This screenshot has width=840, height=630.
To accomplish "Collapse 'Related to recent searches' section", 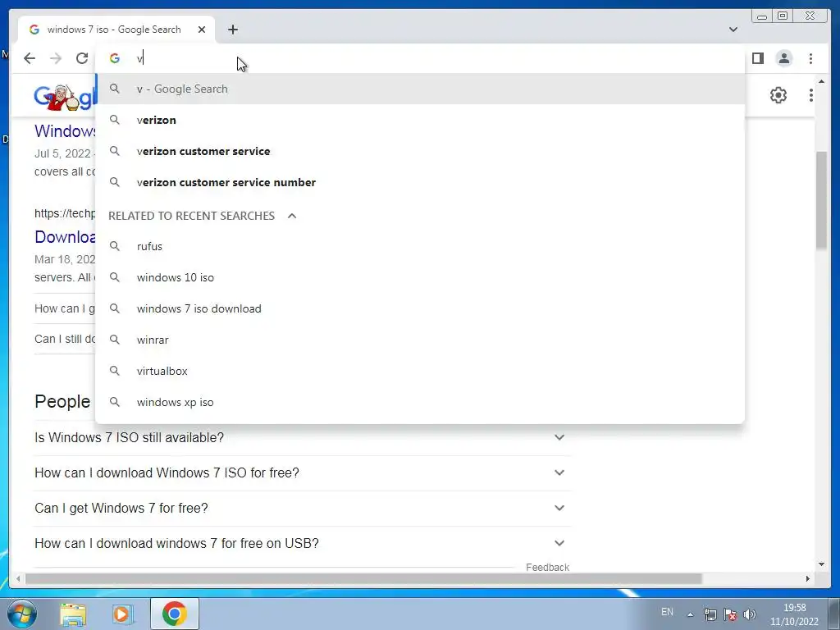I will 292,216.
